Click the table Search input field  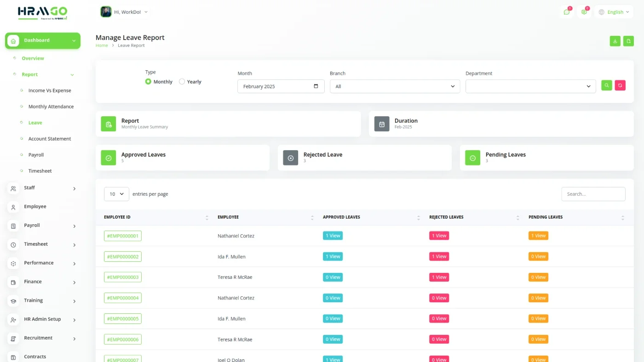593,194
